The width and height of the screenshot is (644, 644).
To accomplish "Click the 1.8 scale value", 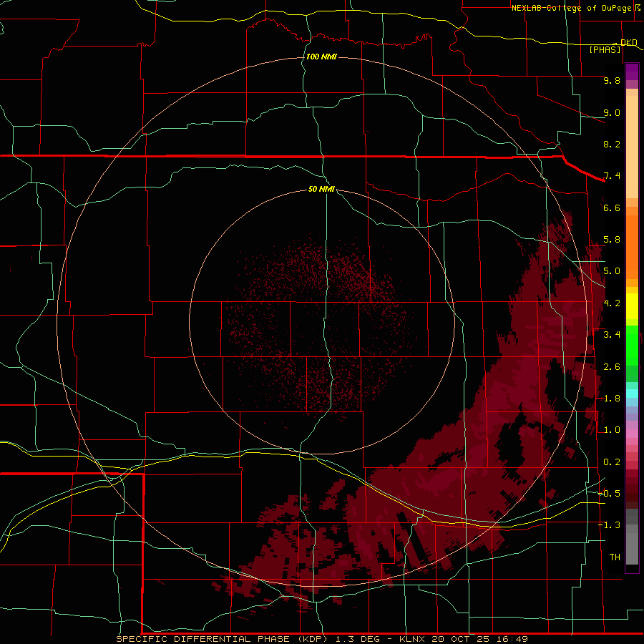I will coord(612,399).
